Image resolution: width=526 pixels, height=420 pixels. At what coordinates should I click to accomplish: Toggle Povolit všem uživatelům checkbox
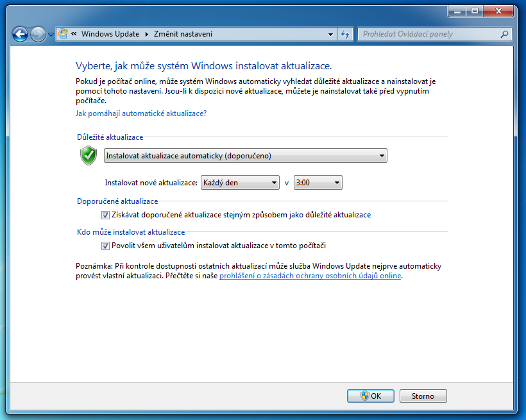coord(105,246)
